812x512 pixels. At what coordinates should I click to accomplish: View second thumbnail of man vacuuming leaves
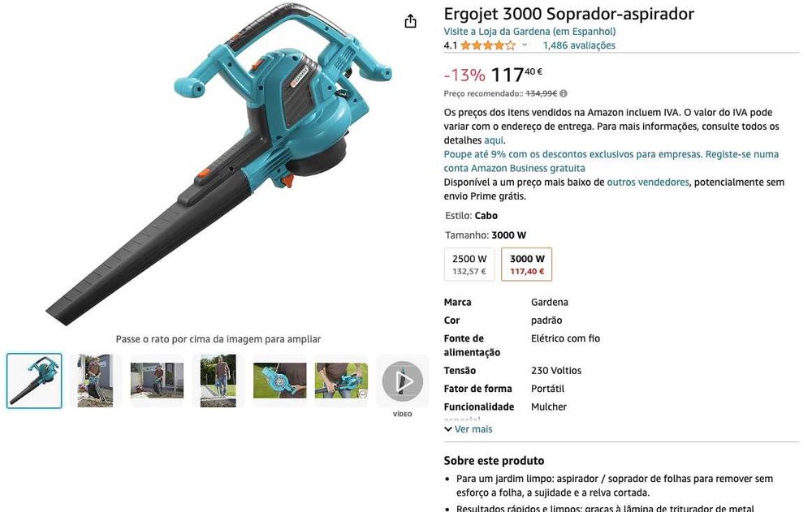pos(95,381)
